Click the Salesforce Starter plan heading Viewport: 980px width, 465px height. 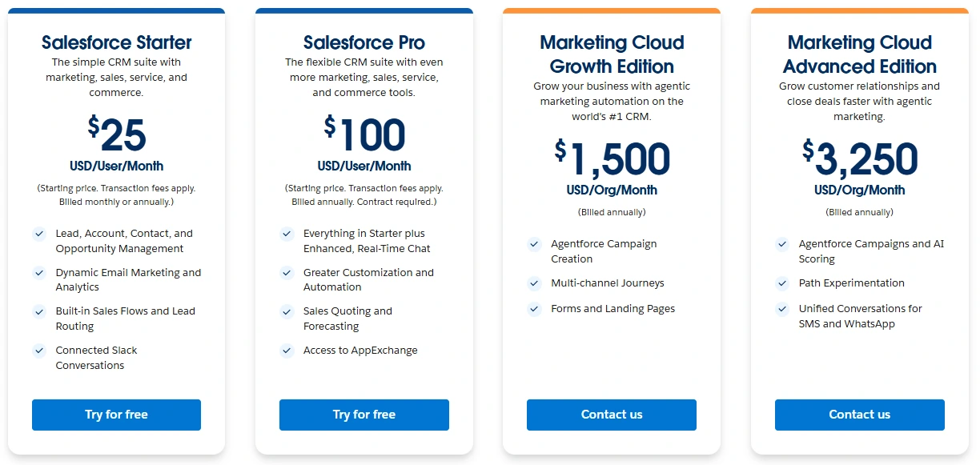point(116,42)
